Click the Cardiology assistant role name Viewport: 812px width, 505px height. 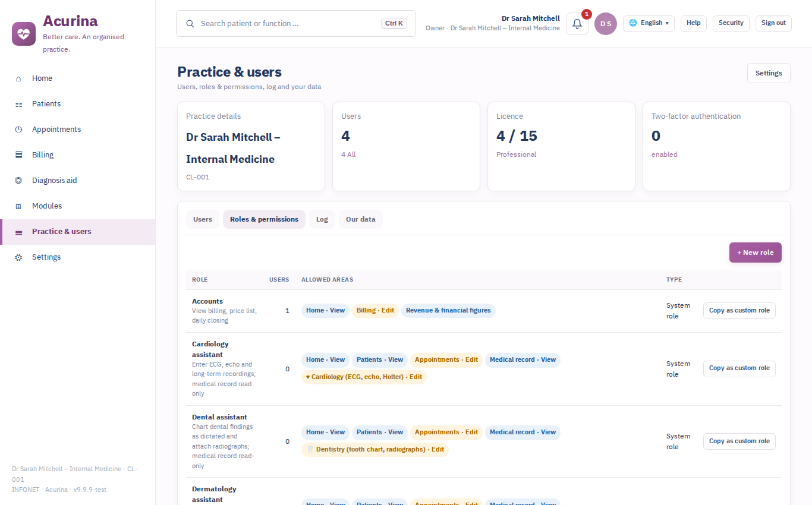tap(210, 349)
